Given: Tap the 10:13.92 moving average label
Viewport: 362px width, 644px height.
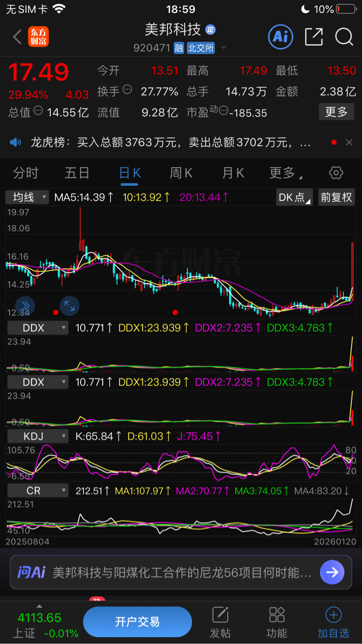Looking at the screenshot, I should point(146,197).
